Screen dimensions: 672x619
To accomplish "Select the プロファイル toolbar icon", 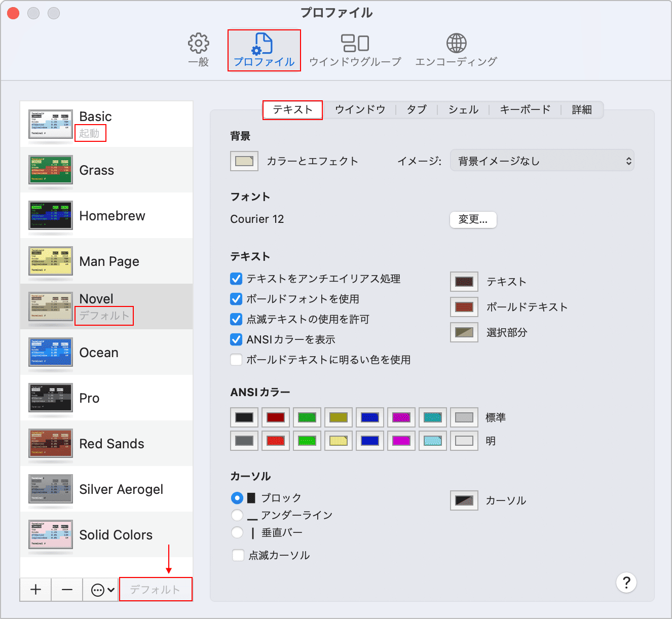I will [264, 50].
